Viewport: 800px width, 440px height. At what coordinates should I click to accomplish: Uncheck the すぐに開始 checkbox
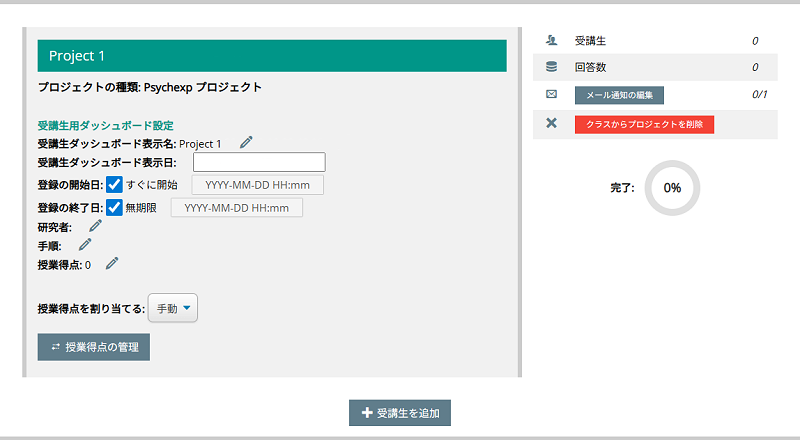tap(115, 184)
